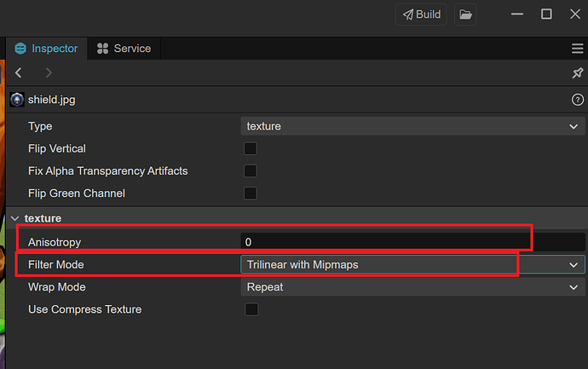The width and height of the screenshot is (588, 369).
Task: Toggle Fix Alpha Transparency Artifacts checkbox
Action: 251,170
